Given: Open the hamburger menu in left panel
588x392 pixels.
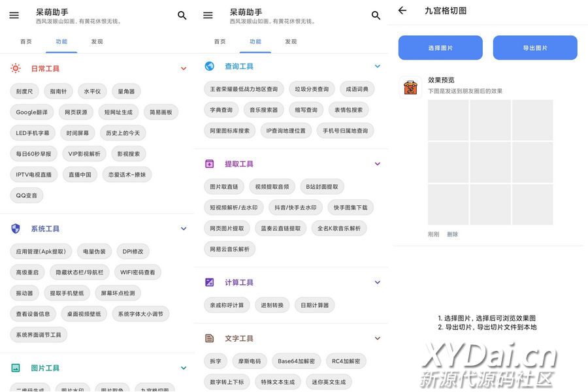Looking at the screenshot, I should 14,15.
